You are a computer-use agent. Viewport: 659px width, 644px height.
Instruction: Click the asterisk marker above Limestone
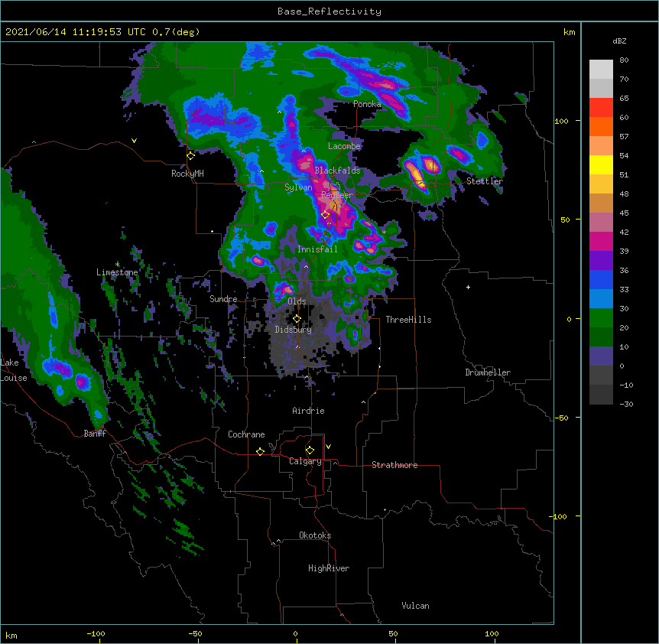click(118, 265)
